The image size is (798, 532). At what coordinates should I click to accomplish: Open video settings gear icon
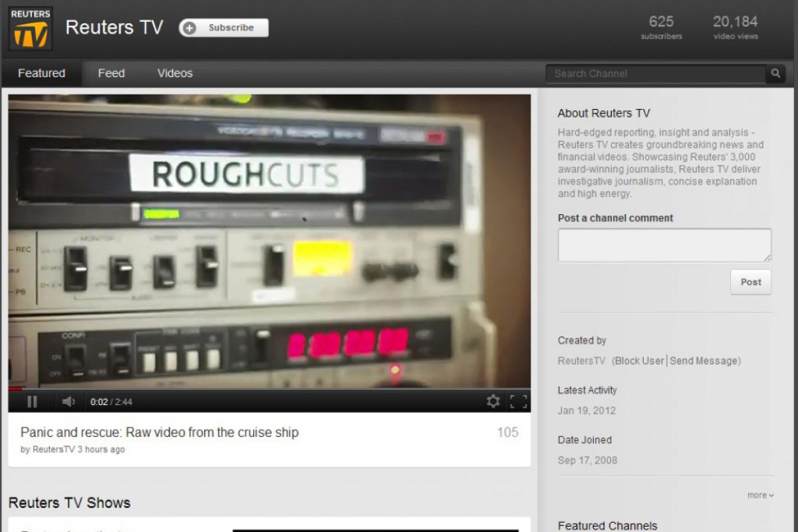[493, 401]
